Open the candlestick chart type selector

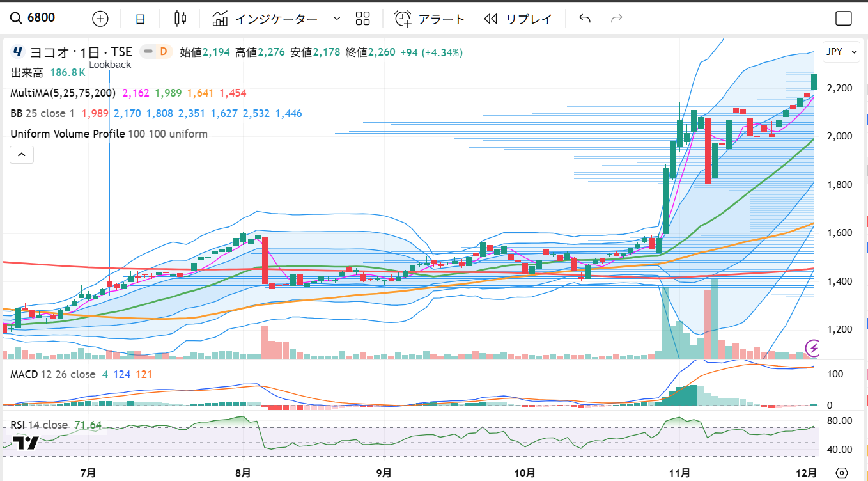pyautogui.click(x=180, y=19)
